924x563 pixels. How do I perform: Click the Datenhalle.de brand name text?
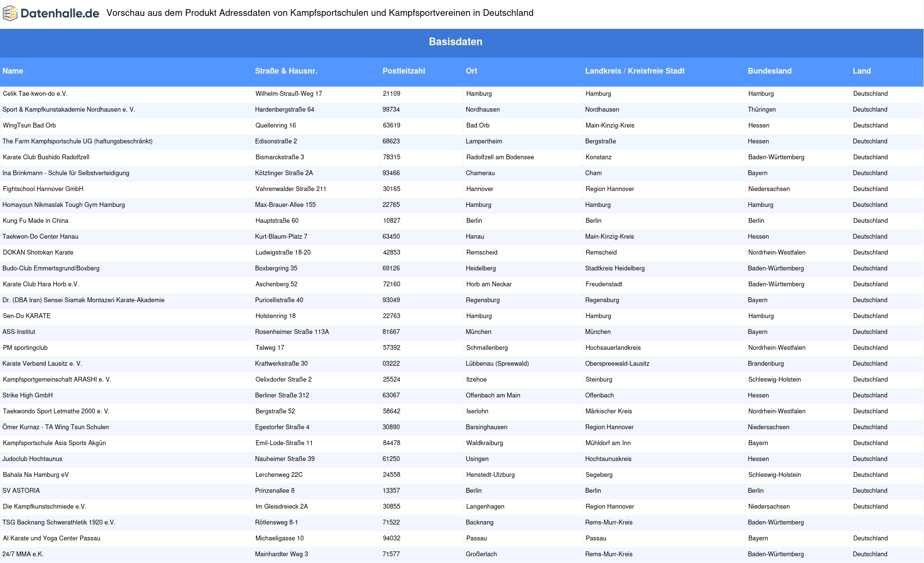60,13
